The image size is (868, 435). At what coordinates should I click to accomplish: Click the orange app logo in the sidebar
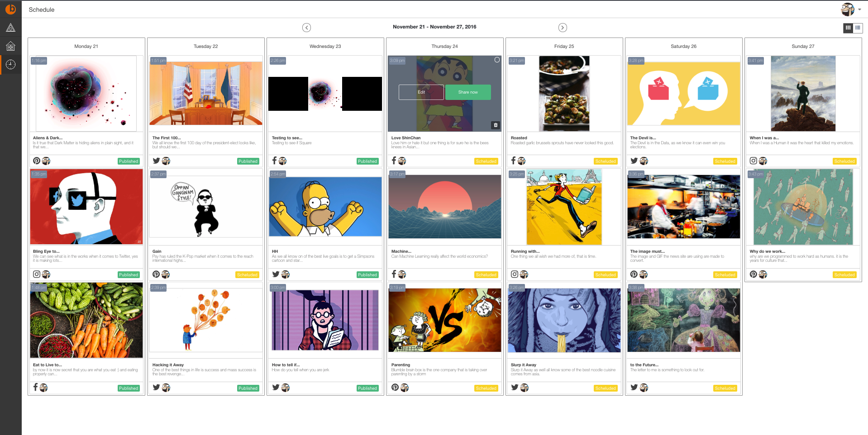point(10,9)
